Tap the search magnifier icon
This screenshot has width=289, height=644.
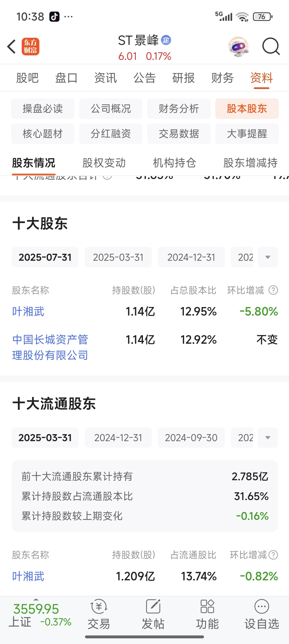click(271, 47)
